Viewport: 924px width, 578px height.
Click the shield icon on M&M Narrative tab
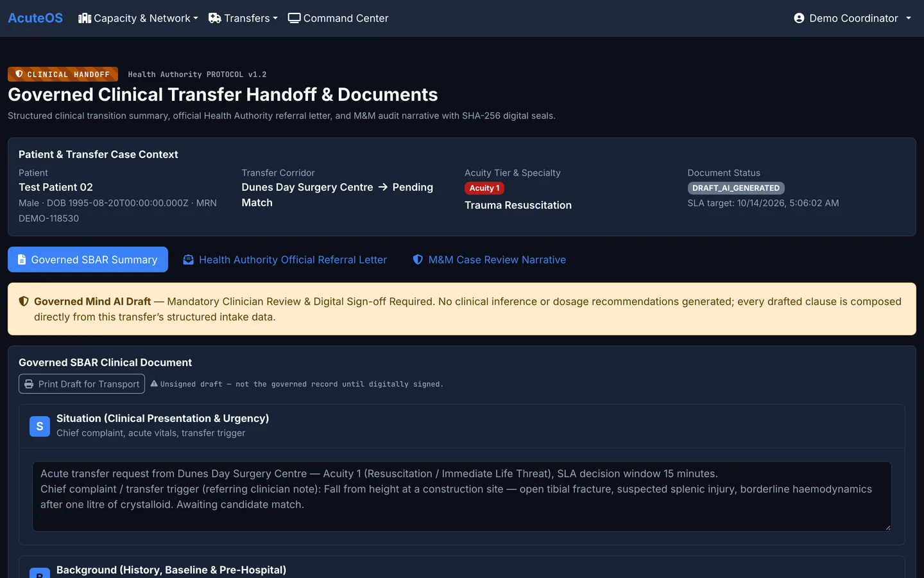tap(418, 259)
